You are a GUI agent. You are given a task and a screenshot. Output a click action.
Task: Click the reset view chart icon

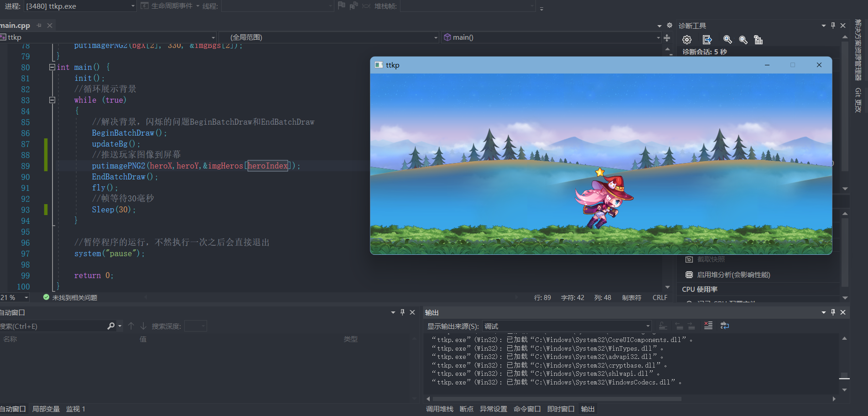758,40
